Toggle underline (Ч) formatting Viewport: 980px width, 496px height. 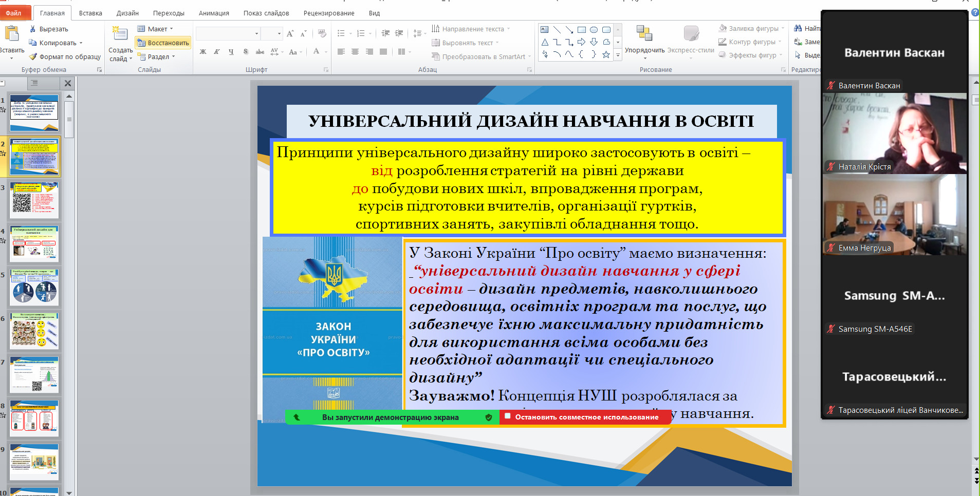point(231,51)
